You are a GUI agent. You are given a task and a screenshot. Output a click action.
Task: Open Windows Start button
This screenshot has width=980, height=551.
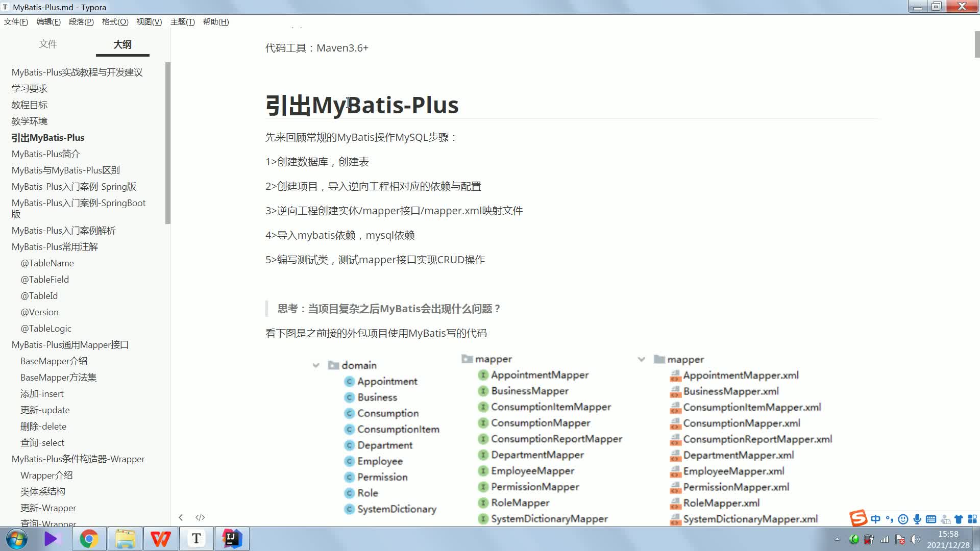tap(16, 539)
